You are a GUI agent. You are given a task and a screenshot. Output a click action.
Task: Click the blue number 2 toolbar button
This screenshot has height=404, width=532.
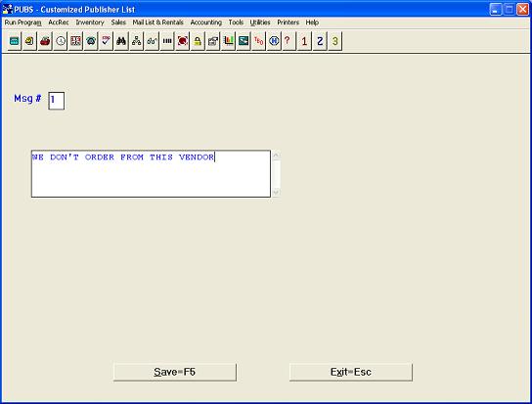[320, 41]
